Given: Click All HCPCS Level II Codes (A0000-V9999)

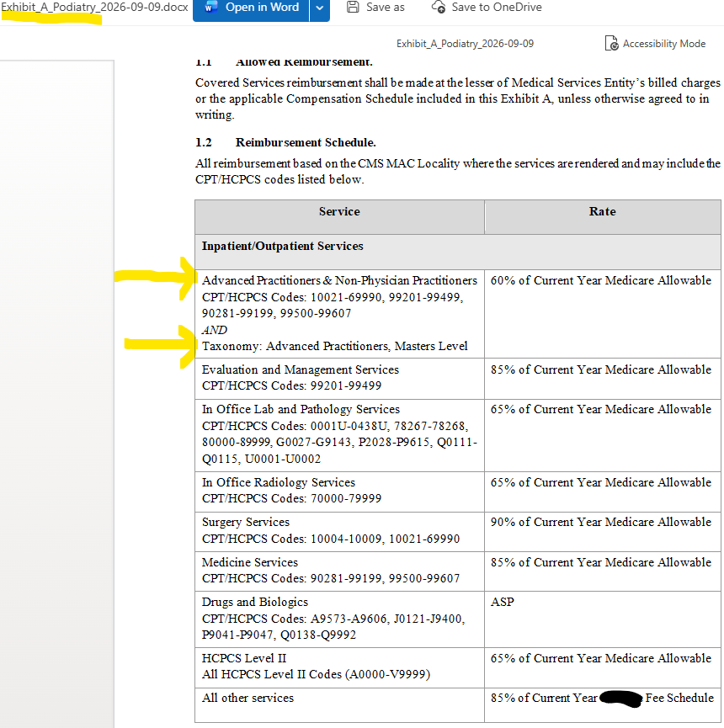Looking at the screenshot, I should (x=317, y=674).
